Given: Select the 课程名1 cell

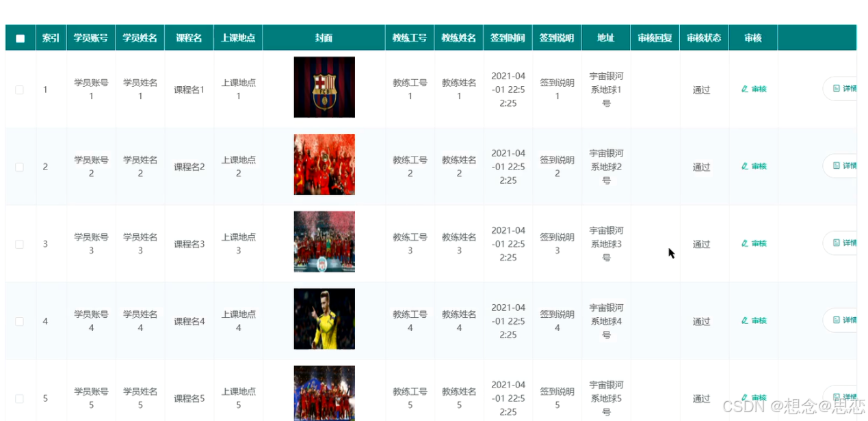Looking at the screenshot, I should coord(189,90).
